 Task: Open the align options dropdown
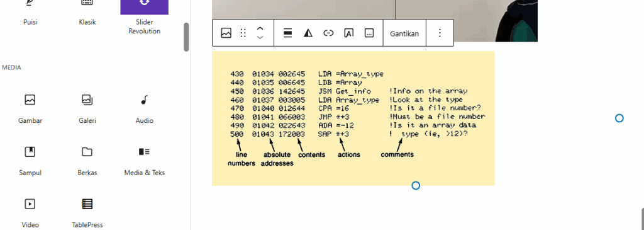[x=287, y=33]
